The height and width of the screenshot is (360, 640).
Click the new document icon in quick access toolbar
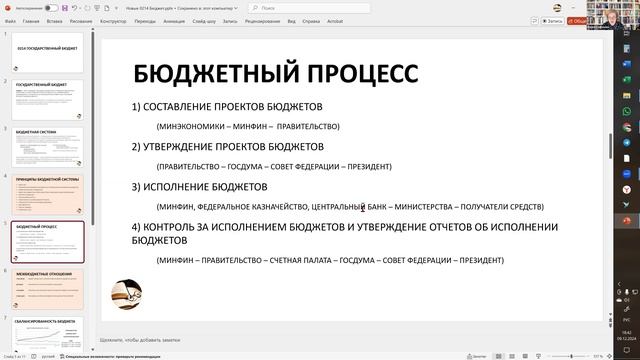(x=107, y=8)
